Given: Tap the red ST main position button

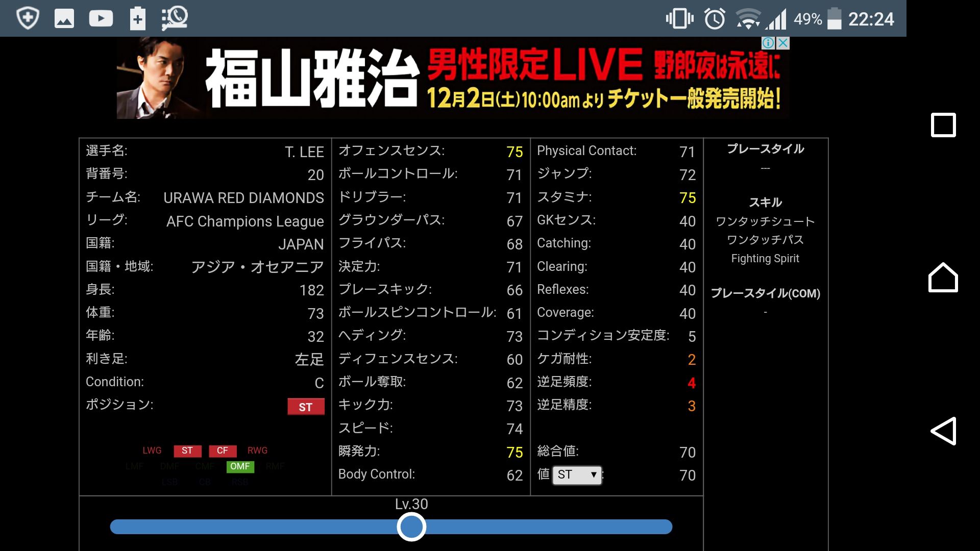Looking at the screenshot, I should coord(305,407).
